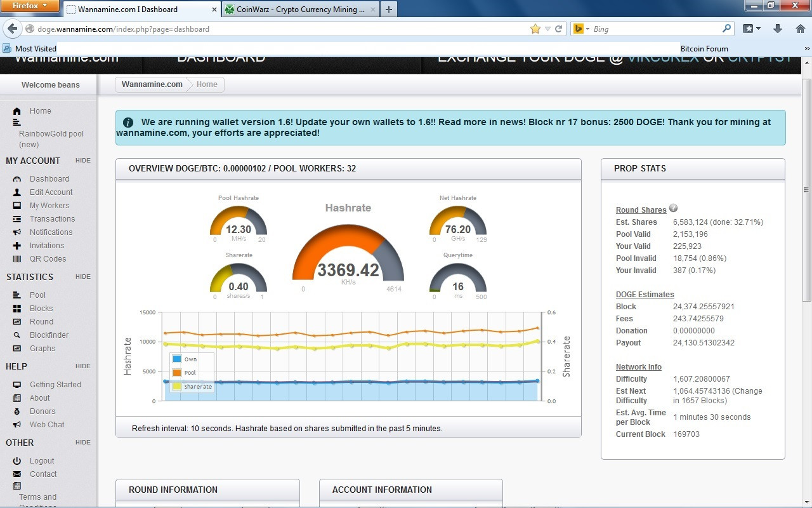Image resolution: width=812 pixels, height=508 pixels.
Task: Click the Invitations plus icon
Action: (16, 246)
